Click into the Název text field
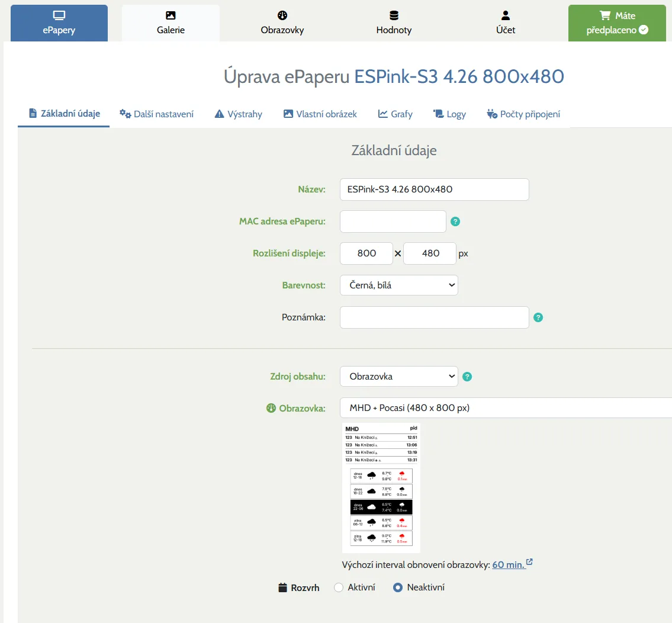The width and height of the screenshot is (672, 623). [434, 190]
